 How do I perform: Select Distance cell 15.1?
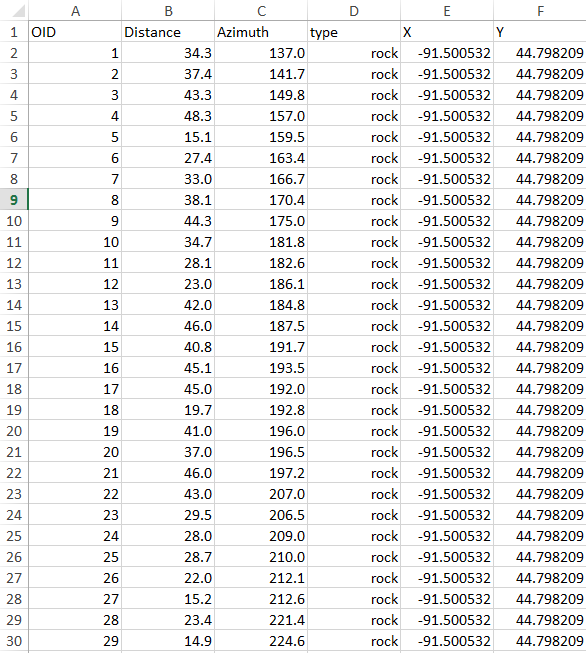pos(168,137)
